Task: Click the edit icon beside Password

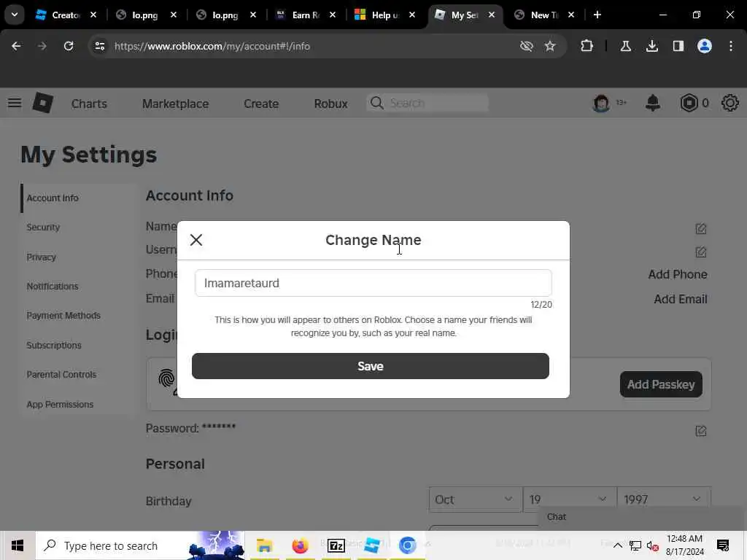Action: tap(701, 431)
